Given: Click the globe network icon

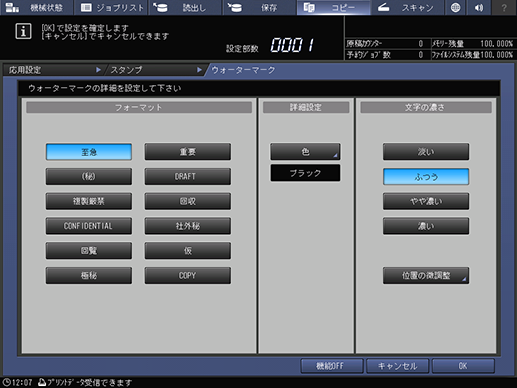Looking at the screenshot, I should tap(455, 7).
